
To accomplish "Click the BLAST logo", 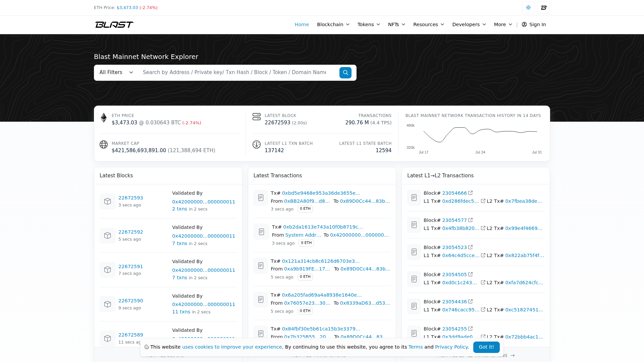I will point(114,24).
